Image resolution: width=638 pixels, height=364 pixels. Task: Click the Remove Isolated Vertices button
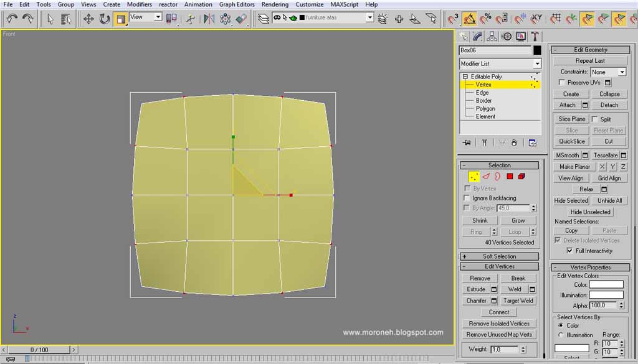(x=499, y=324)
